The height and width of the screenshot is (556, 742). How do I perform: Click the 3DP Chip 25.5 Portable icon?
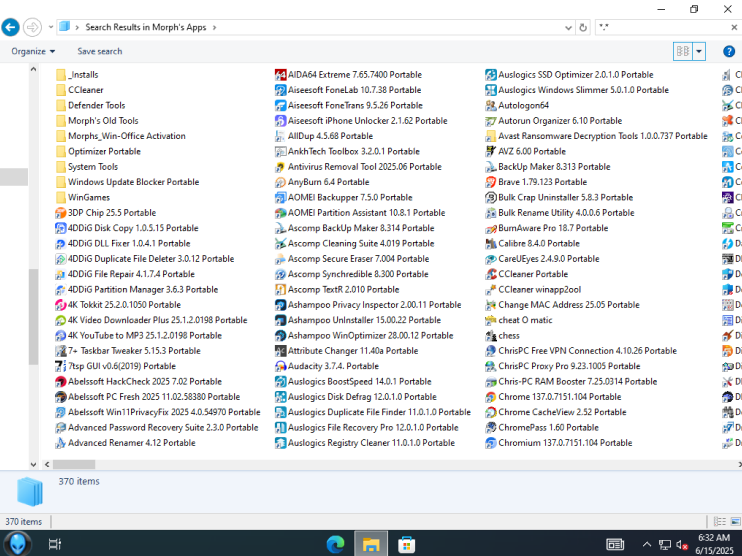(61, 213)
